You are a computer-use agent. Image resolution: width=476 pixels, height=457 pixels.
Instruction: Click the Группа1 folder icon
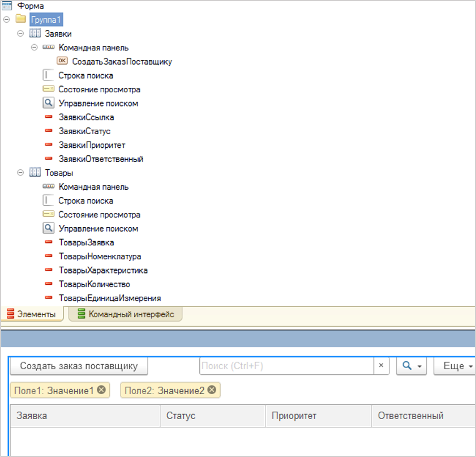tap(21, 20)
